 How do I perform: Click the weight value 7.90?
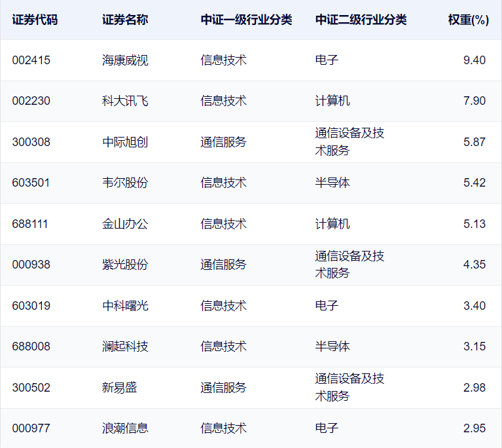475,101
